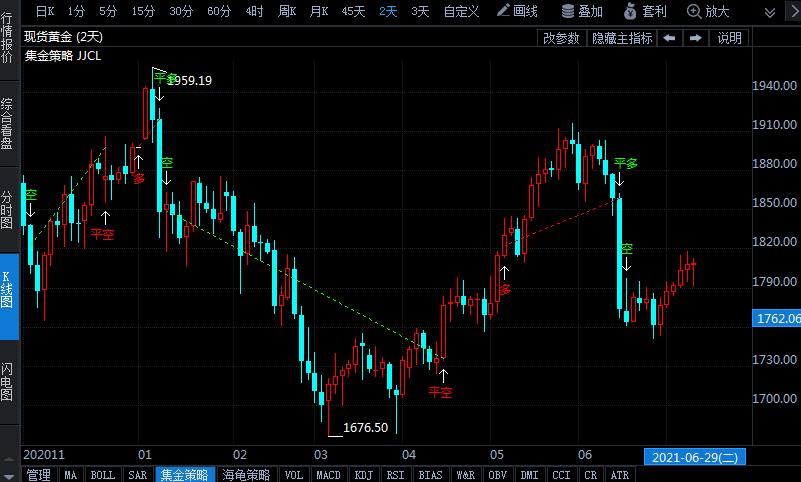Image resolution: width=801 pixels, height=482 pixels.
Task: Switch to 月K period
Action: click(319, 11)
